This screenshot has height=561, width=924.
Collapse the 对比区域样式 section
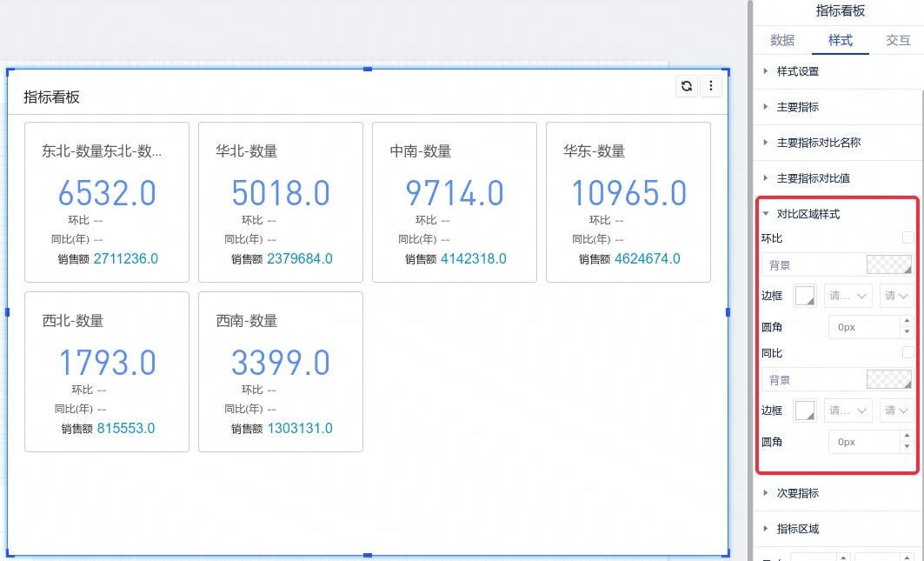click(808, 214)
